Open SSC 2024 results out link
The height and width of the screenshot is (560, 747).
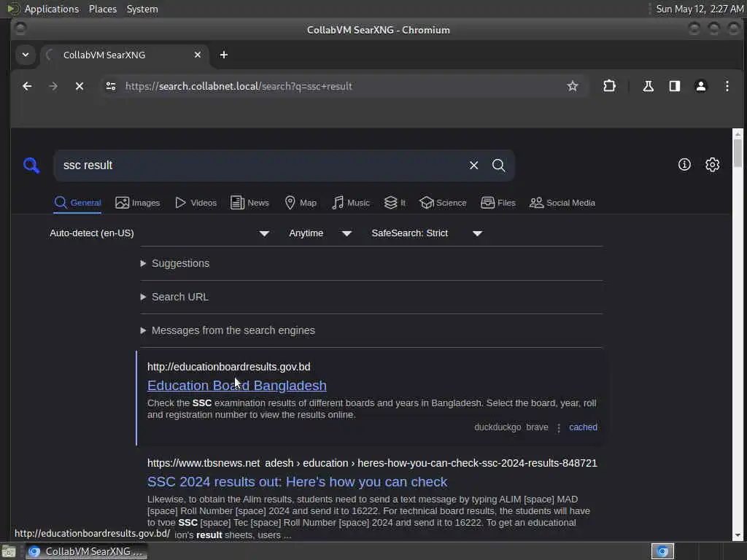point(298,481)
